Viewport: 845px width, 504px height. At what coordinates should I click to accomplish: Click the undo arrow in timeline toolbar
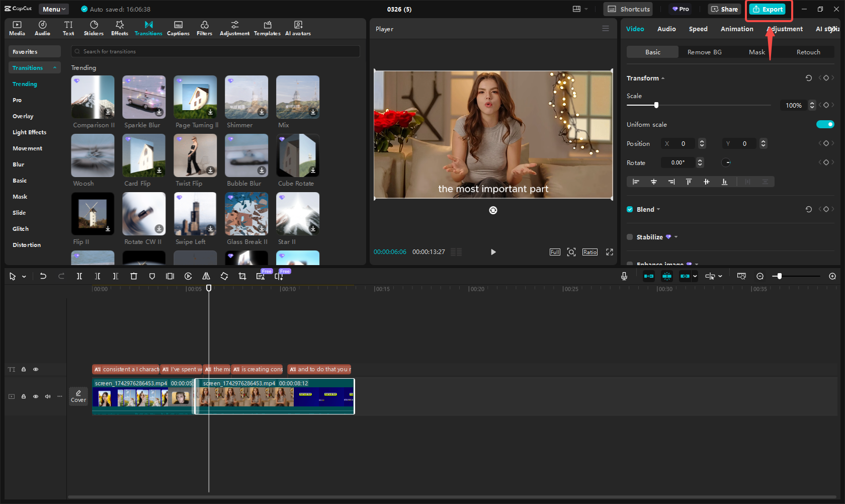tap(43, 276)
